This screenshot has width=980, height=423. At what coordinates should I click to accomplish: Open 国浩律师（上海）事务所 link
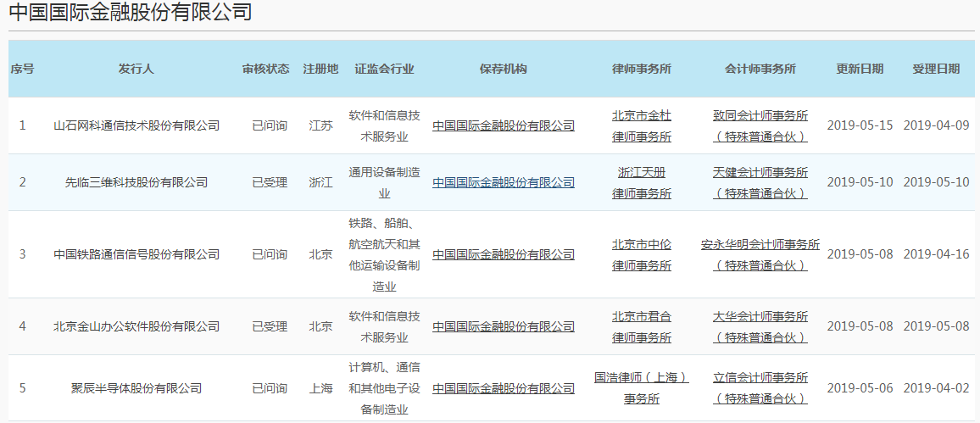(641, 388)
